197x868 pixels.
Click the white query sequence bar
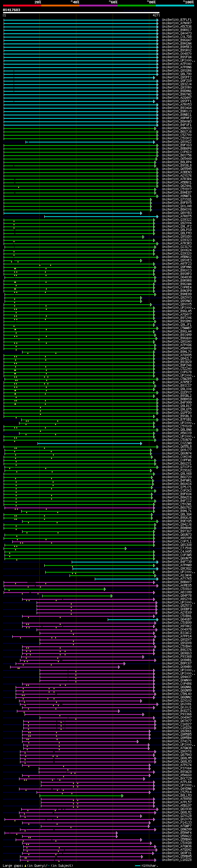(x=81, y=13)
